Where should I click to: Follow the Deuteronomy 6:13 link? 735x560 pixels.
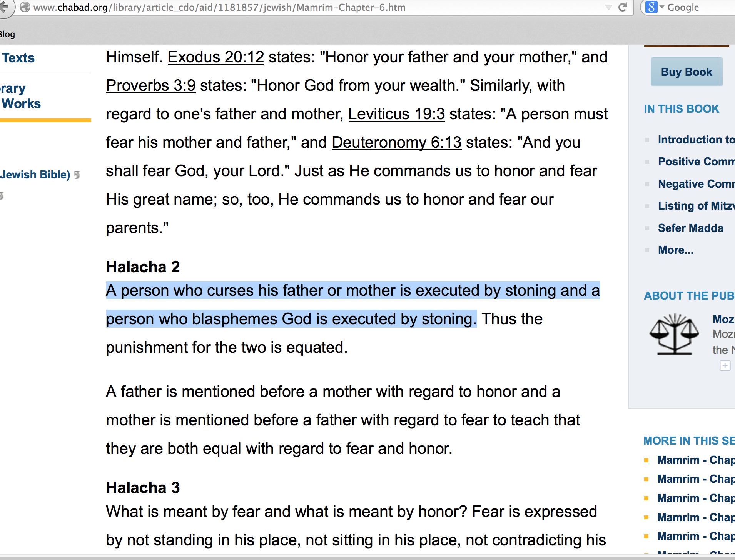(396, 143)
